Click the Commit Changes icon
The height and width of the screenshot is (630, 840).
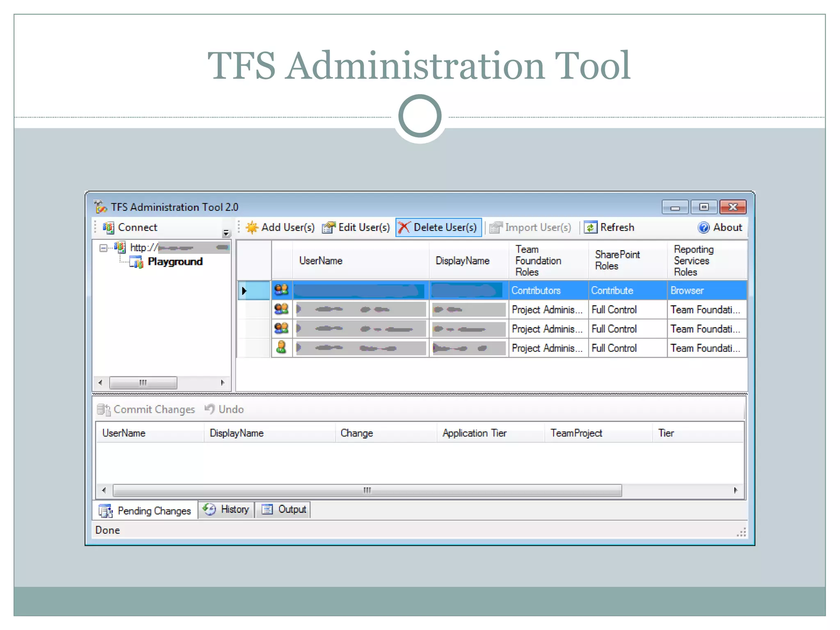(104, 409)
